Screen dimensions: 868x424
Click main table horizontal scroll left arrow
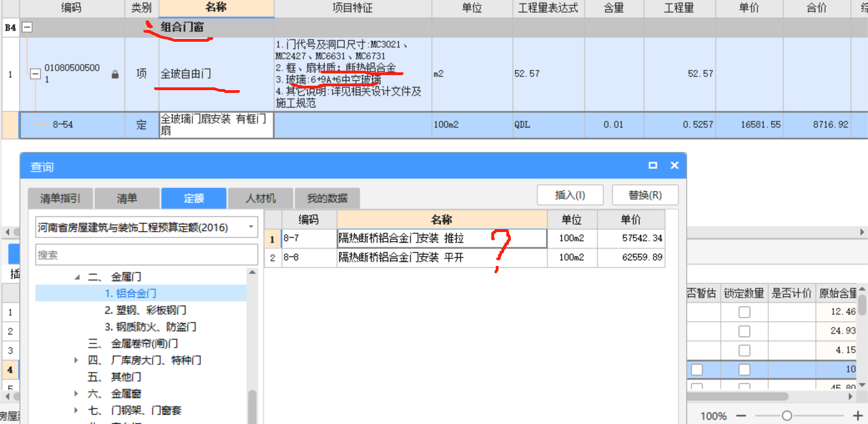coord(6,232)
